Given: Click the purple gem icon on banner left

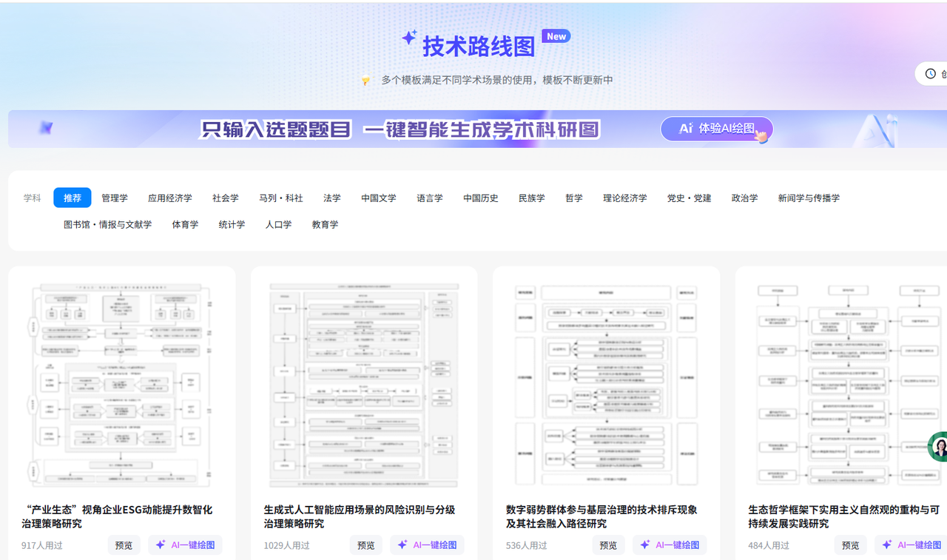Looking at the screenshot, I should coord(46,129).
